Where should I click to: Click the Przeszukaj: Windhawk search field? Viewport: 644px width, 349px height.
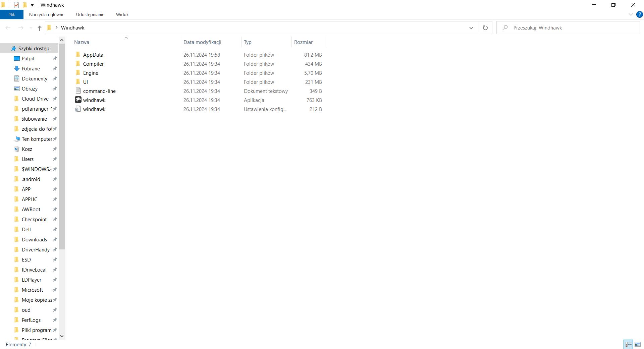point(568,28)
